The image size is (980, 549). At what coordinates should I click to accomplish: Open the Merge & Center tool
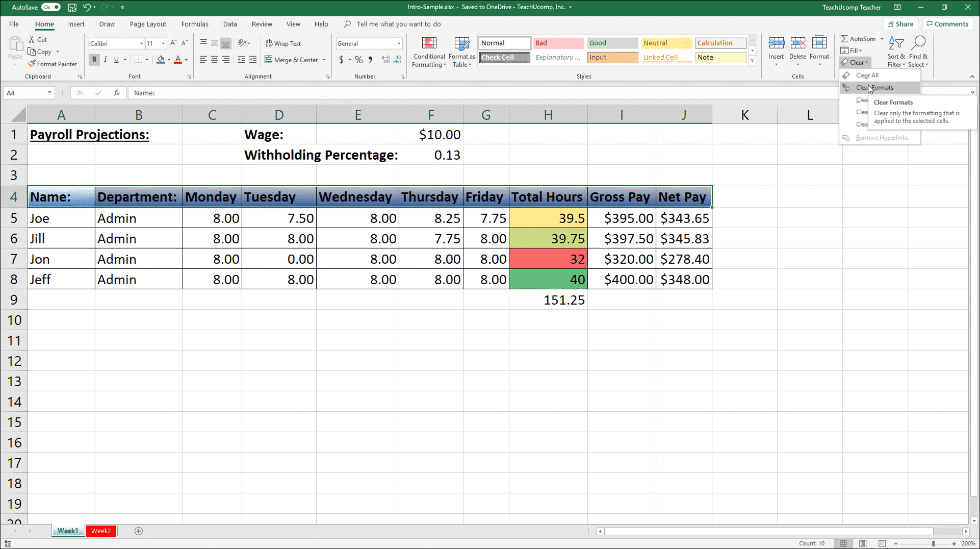point(292,60)
